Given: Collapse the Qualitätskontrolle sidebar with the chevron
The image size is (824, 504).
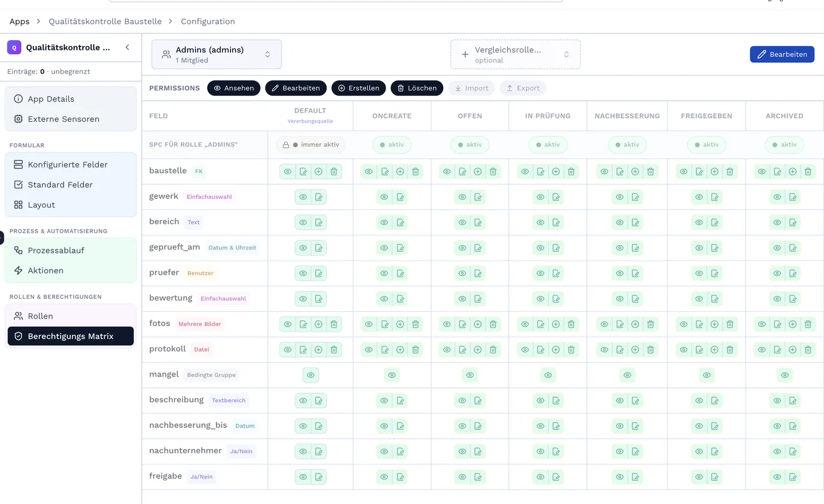Looking at the screenshot, I should [128, 47].
